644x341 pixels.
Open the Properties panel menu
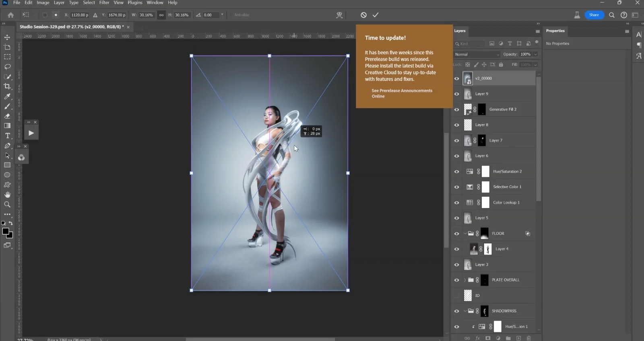click(627, 31)
